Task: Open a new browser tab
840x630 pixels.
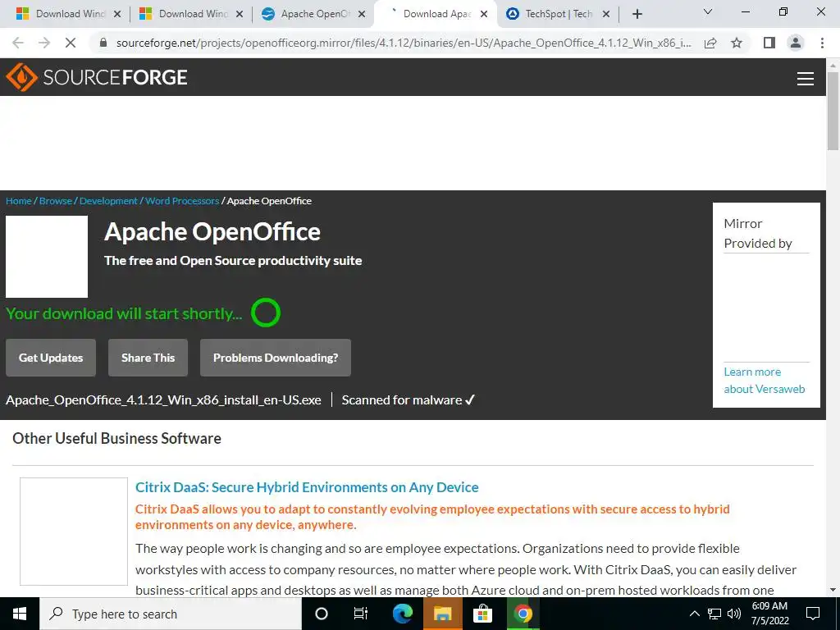Action: (637, 15)
